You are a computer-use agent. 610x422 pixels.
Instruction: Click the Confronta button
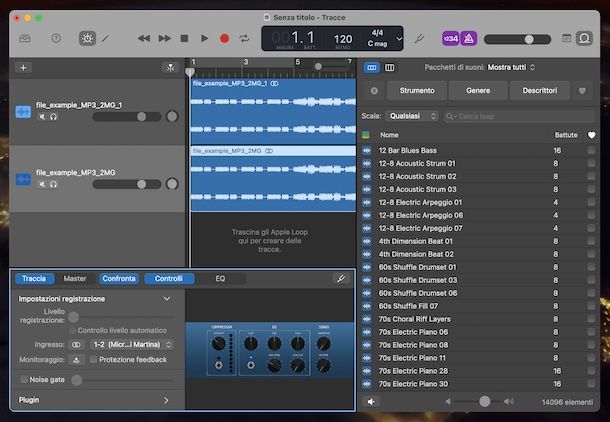(119, 278)
